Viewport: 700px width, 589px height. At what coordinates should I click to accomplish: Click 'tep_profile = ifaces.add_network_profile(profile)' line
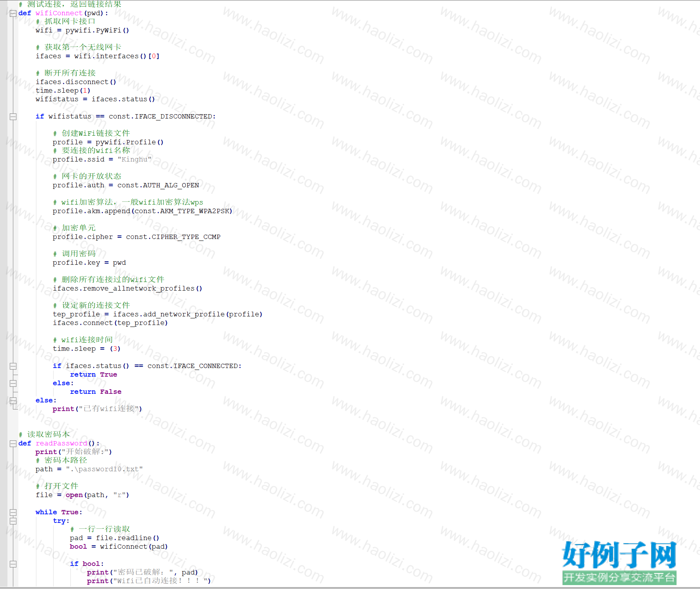pyautogui.click(x=158, y=314)
